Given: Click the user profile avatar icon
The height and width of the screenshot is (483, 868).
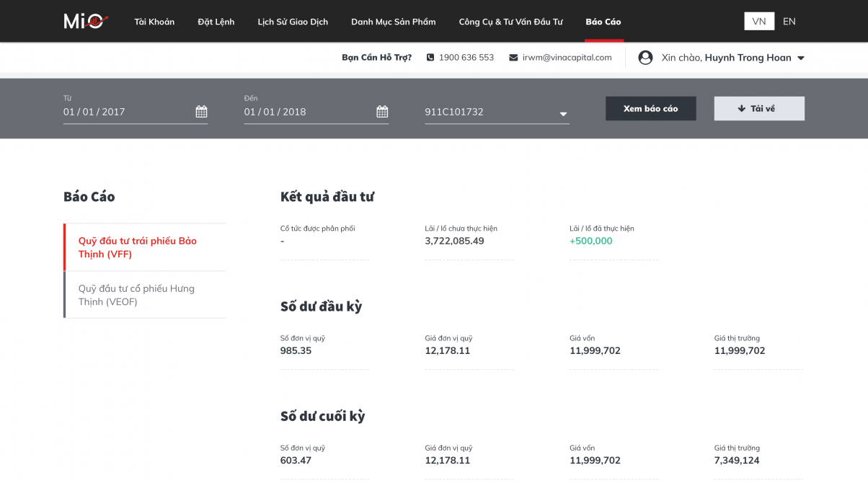Looking at the screenshot, I should pyautogui.click(x=645, y=58).
